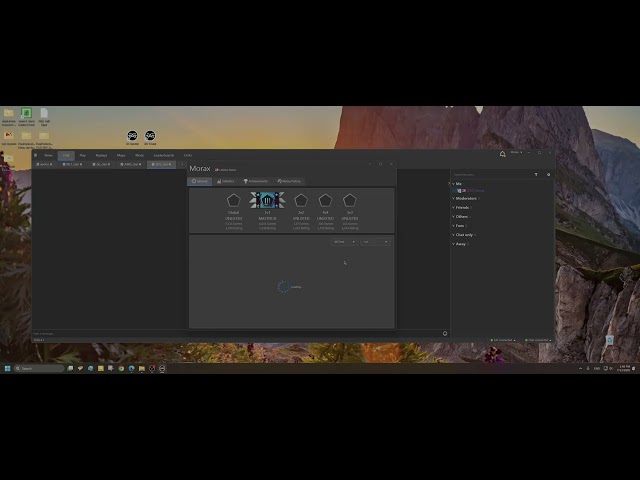Open the Task View taskbar icon
The image size is (640, 480).
point(70,368)
